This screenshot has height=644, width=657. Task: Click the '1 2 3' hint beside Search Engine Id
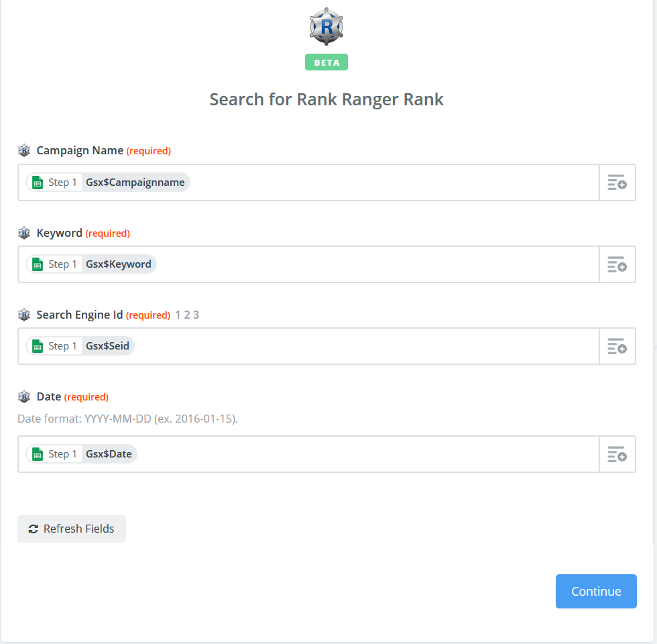(x=187, y=315)
